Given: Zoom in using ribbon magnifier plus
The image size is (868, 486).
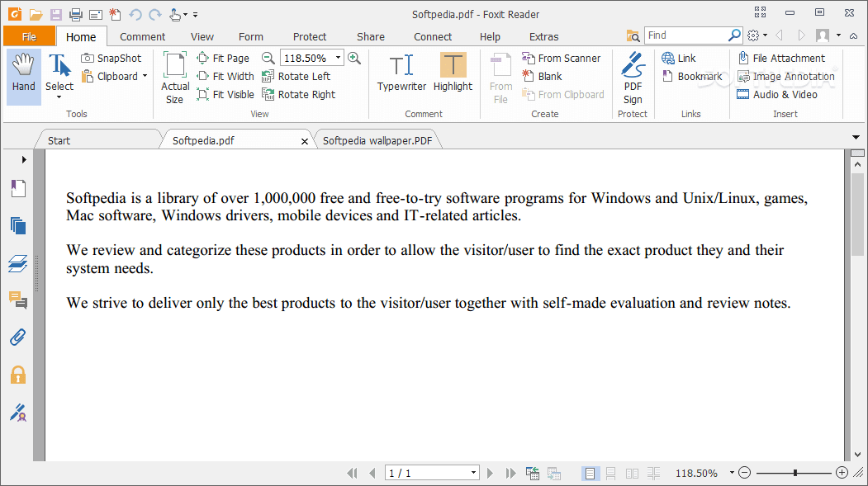Looking at the screenshot, I should click(x=354, y=58).
